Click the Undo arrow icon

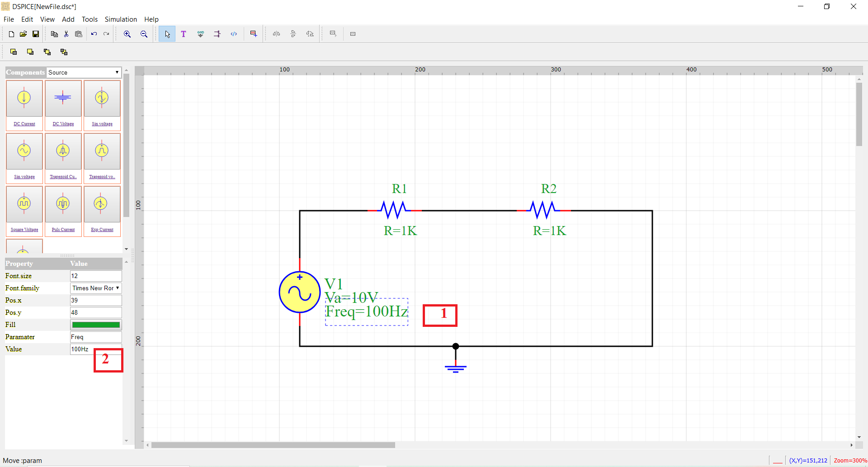pos(94,34)
